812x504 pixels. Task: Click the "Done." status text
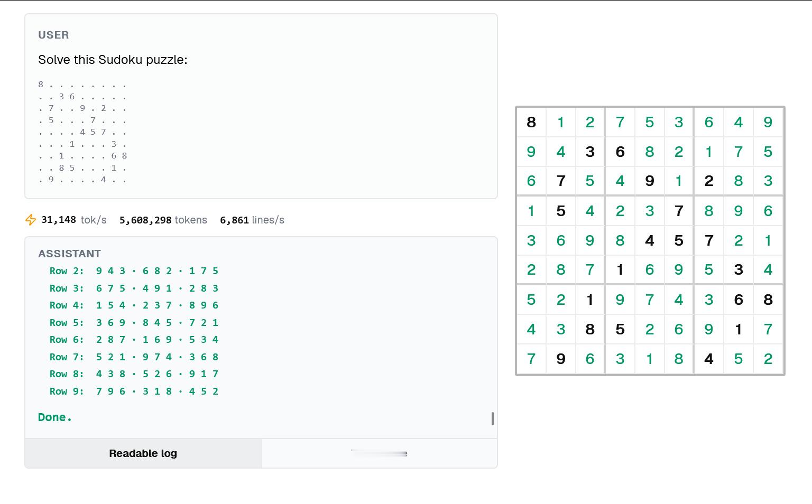coord(55,417)
